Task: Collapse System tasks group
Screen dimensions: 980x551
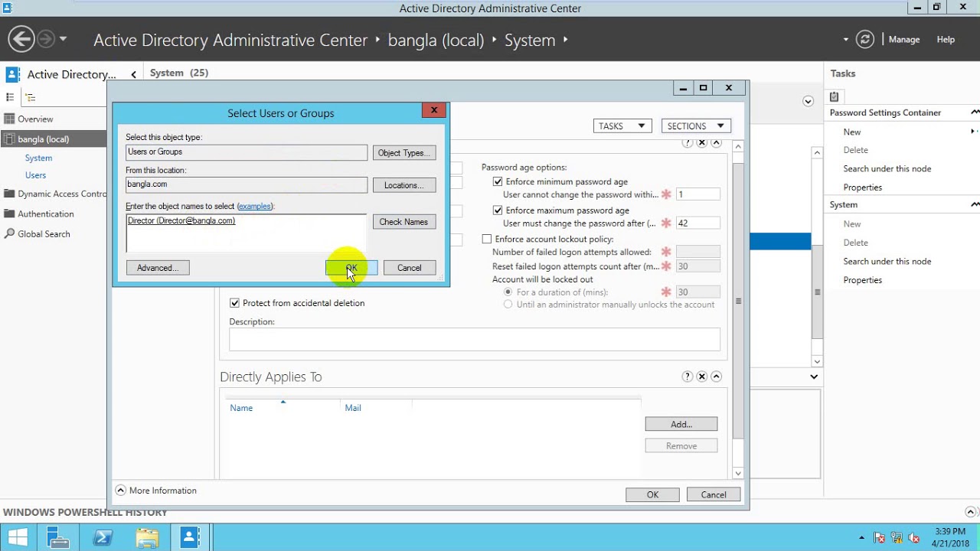Action: click(x=975, y=204)
